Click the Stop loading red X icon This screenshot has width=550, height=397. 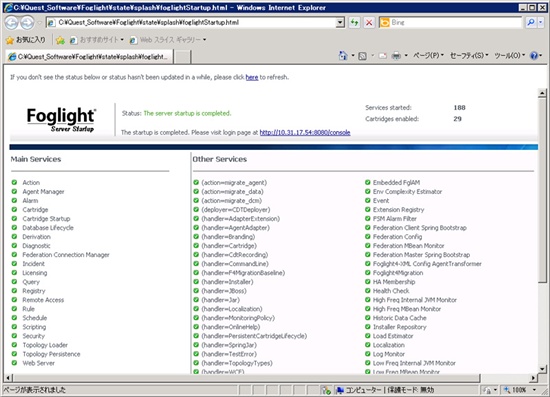[369, 23]
